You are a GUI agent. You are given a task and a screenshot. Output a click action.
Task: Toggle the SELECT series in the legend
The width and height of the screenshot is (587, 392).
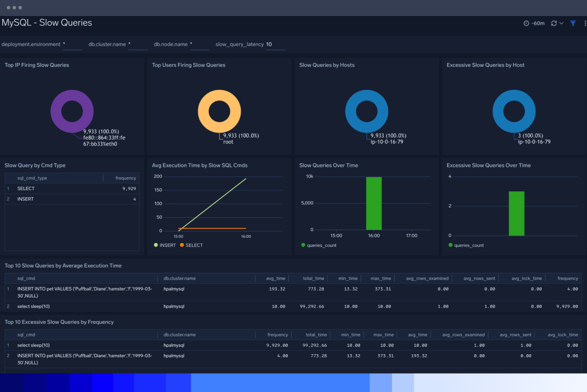(193, 245)
